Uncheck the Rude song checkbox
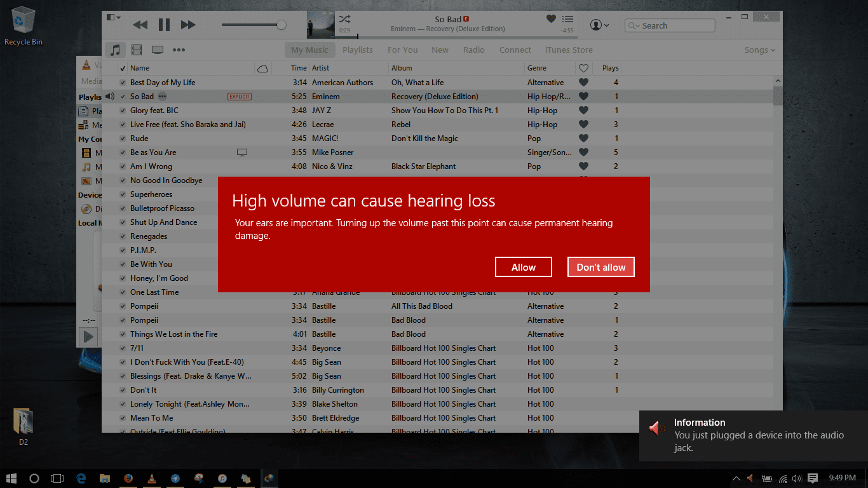This screenshot has height=488, width=868. point(123,139)
